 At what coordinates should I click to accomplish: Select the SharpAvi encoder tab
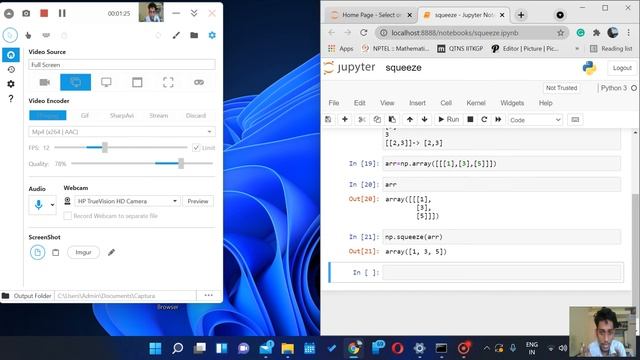[122, 116]
